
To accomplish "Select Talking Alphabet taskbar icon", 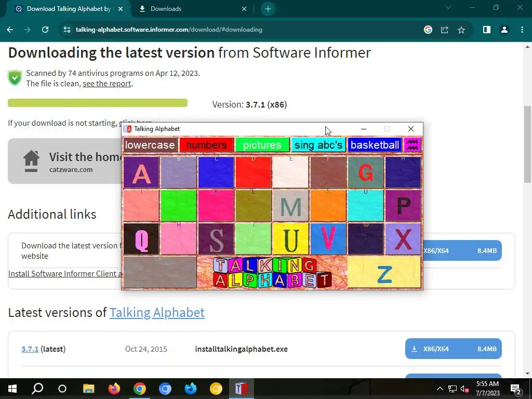I will 241,389.
